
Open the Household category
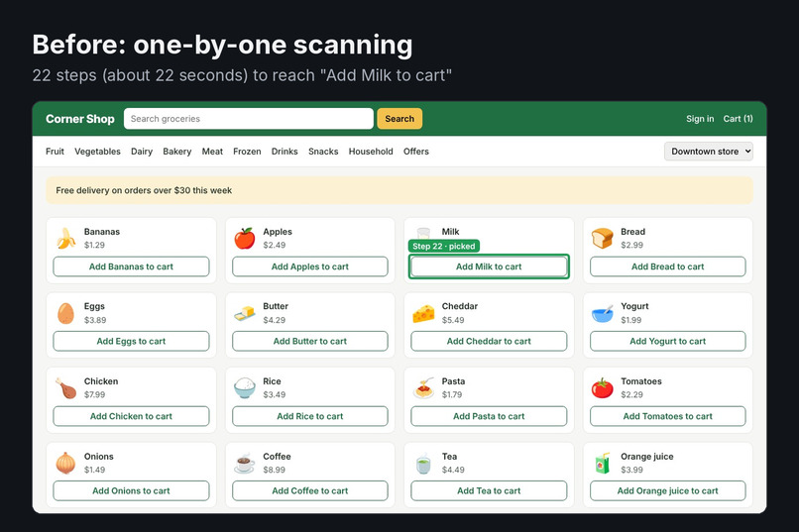371,152
